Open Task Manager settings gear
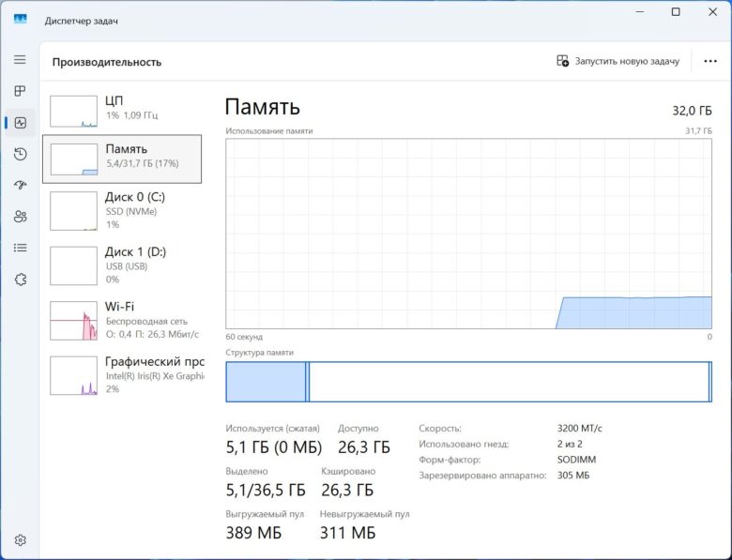The image size is (732, 560). [20, 540]
